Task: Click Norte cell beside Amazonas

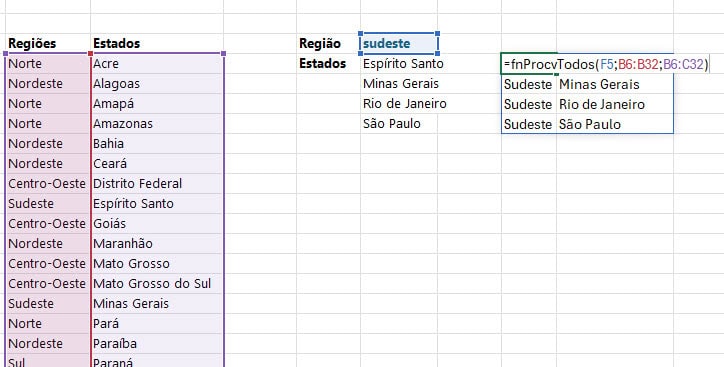Action: [48, 123]
